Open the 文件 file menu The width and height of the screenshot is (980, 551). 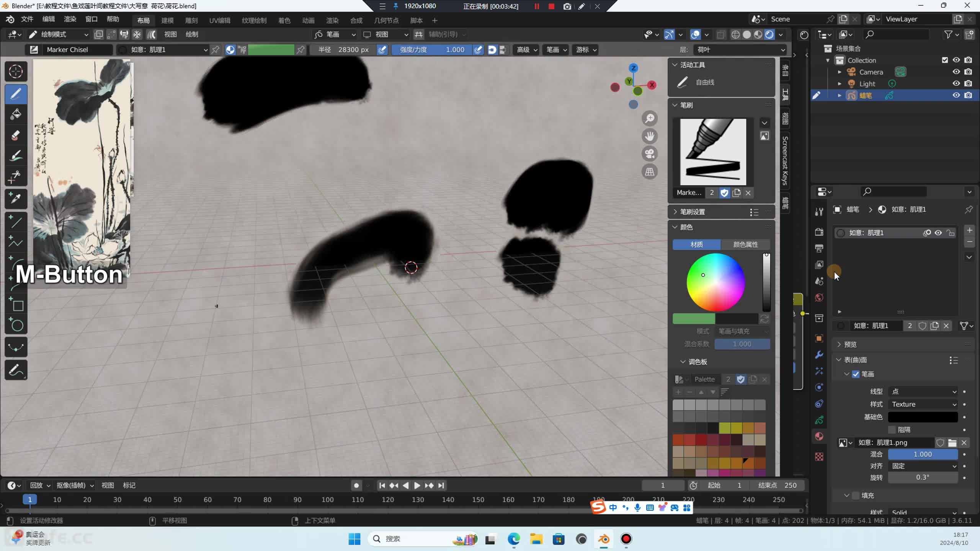(27, 19)
